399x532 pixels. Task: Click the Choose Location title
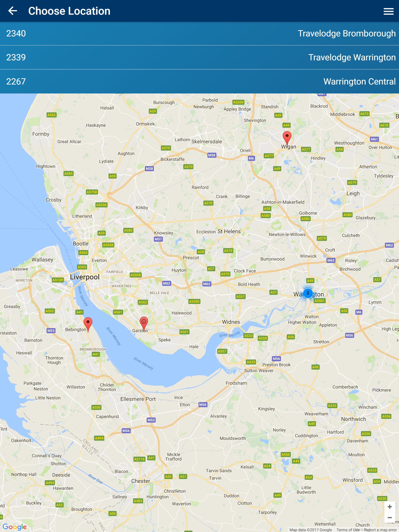pyautogui.click(x=69, y=11)
